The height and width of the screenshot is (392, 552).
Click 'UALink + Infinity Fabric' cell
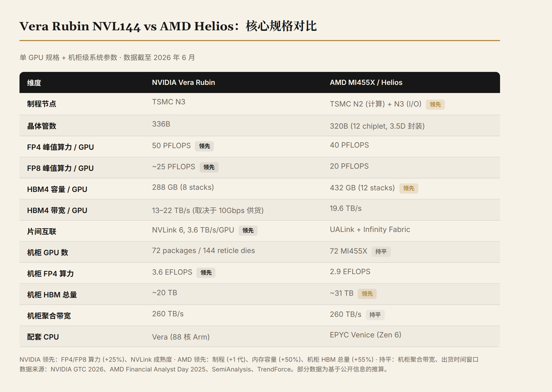(x=370, y=230)
